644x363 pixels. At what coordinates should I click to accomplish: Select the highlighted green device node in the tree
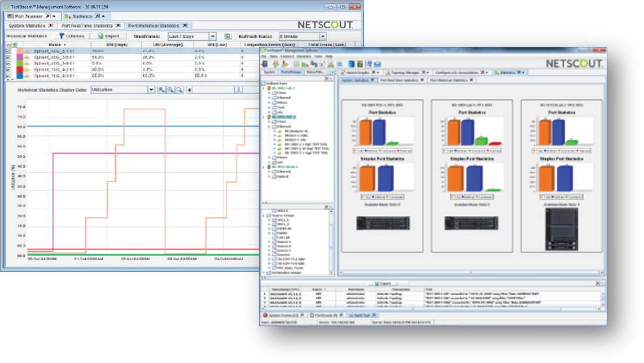click(284, 117)
